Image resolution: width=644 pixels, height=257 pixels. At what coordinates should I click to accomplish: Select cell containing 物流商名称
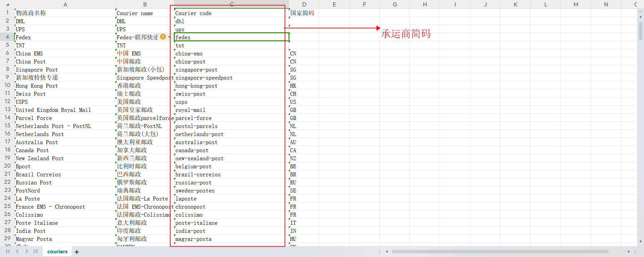(65, 13)
